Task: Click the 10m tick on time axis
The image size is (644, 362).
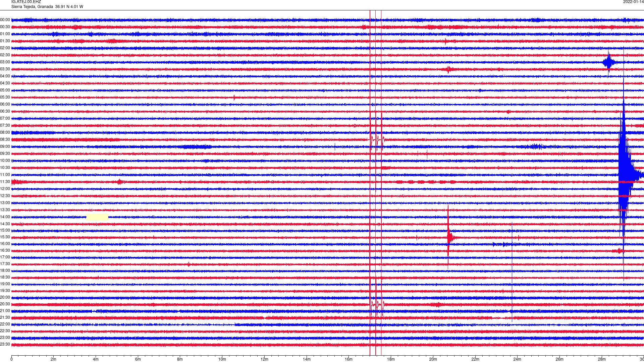Action: click(x=222, y=359)
